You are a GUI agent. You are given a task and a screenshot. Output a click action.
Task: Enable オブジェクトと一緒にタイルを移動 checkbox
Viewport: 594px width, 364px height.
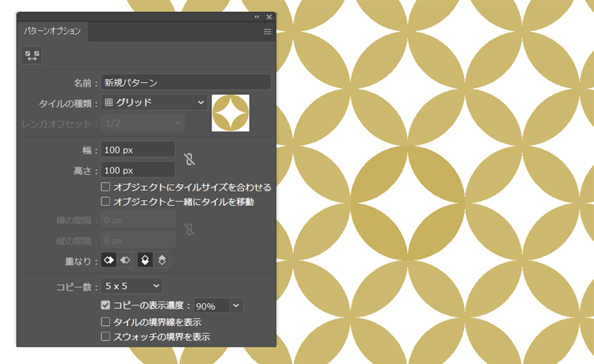coord(105,201)
